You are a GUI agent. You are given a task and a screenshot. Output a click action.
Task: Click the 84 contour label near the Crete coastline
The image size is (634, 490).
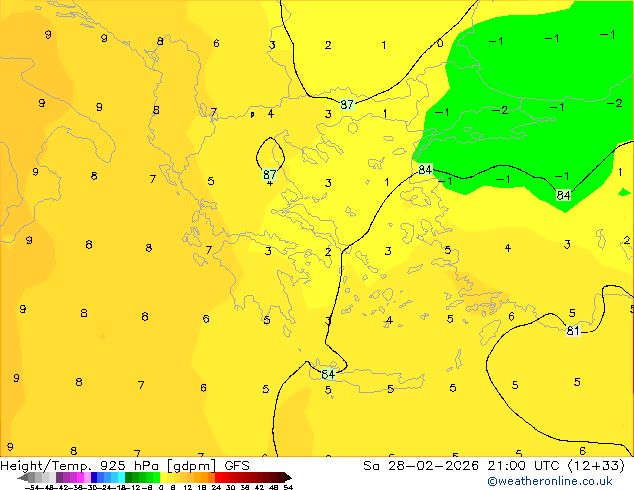[328, 374]
